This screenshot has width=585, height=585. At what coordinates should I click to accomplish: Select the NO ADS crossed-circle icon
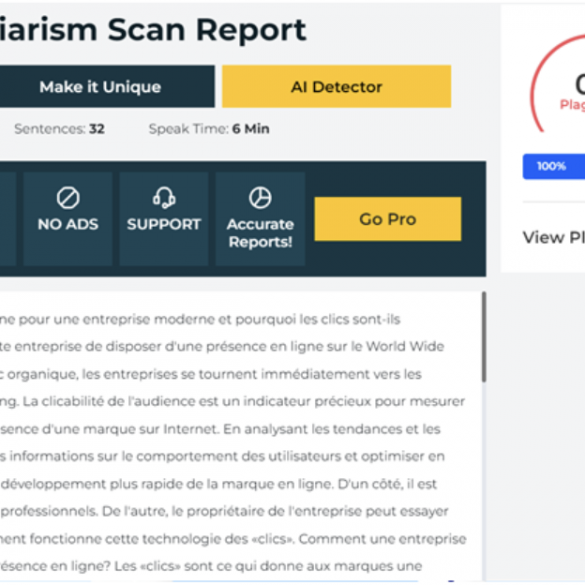(x=68, y=198)
